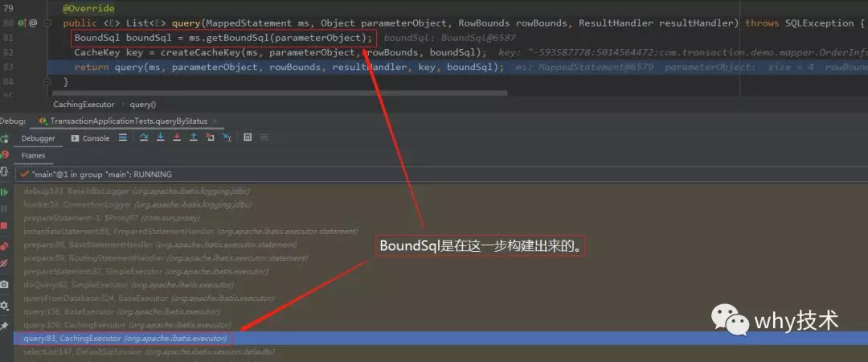Open the debugger settings gear icon
The height and width of the screenshot is (362, 868).
[x=5, y=306]
